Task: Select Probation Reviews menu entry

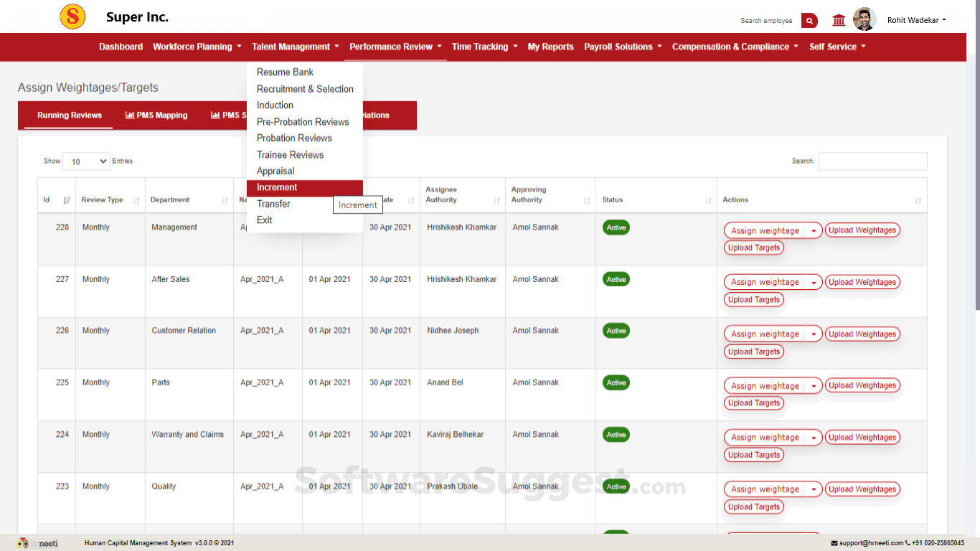Action: [305, 138]
